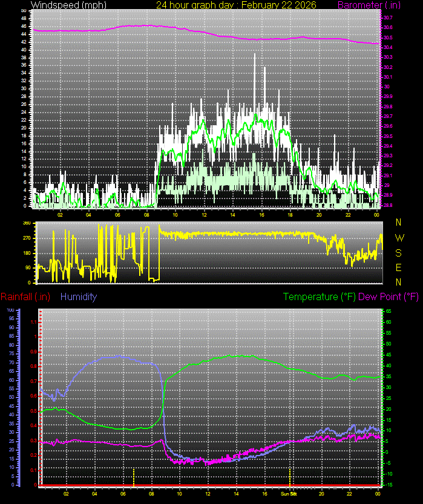Click the 0.9 rainfall axis value
The width and height of the screenshot is (423, 504).
click(33, 352)
